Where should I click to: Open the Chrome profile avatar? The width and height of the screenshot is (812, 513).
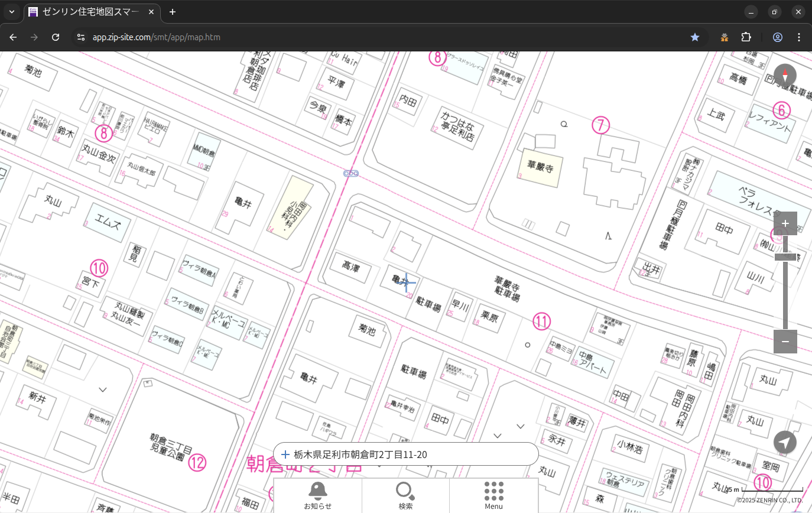tap(777, 37)
